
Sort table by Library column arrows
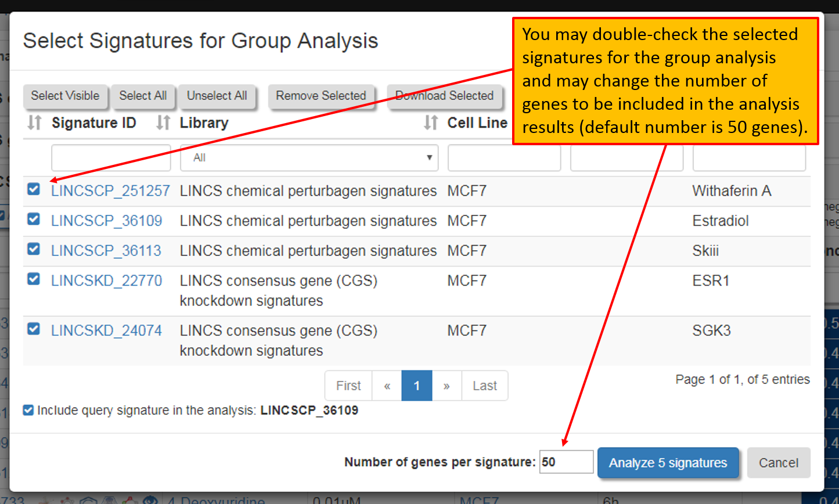click(163, 123)
